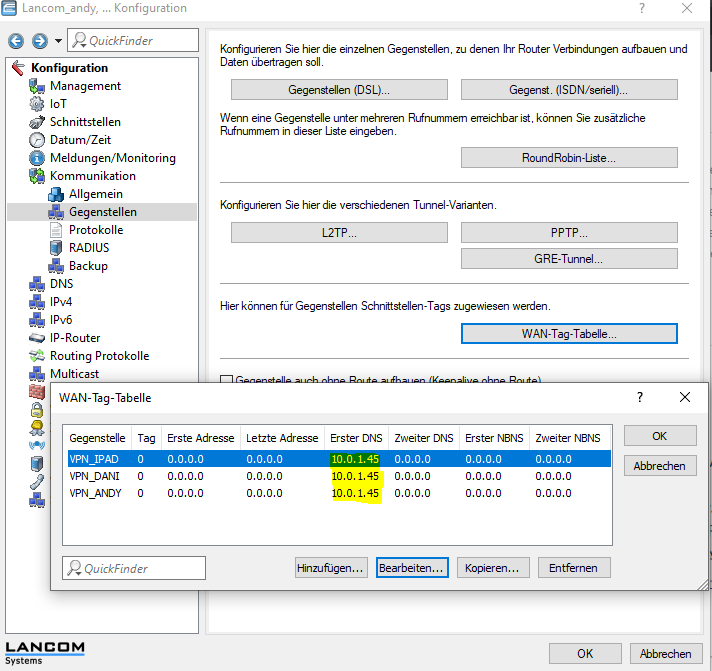The image size is (712, 671).
Task: Click the padlock icon in tree
Action: click(37, 410)
